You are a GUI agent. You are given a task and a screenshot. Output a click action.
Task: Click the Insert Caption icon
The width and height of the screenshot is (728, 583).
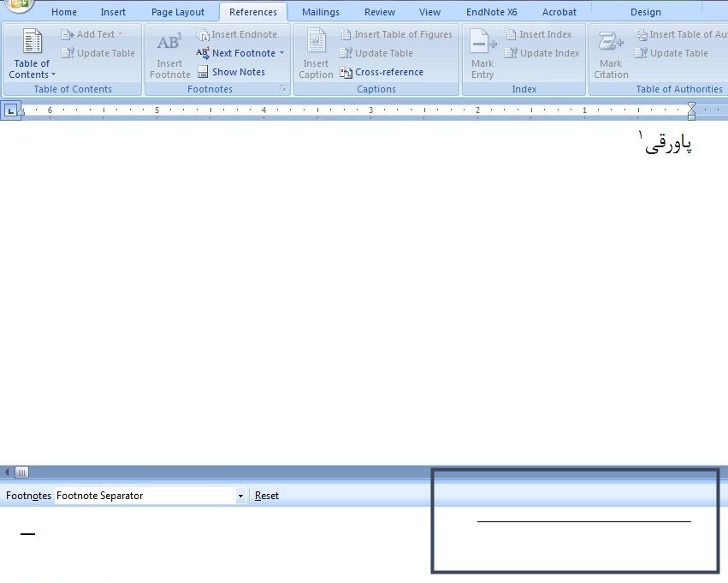[316, 44]
